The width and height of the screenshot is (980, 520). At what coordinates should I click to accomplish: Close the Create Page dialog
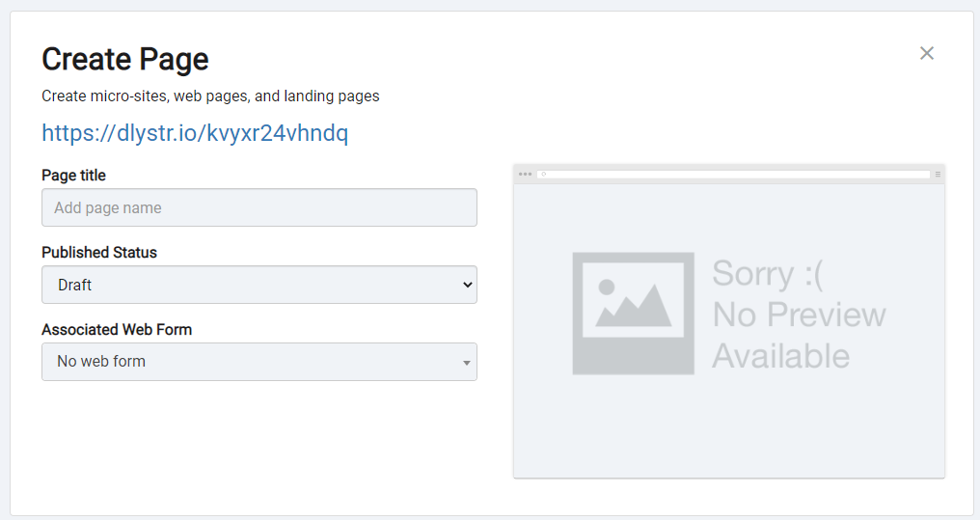pyautogui.click(x=926, y=53)
